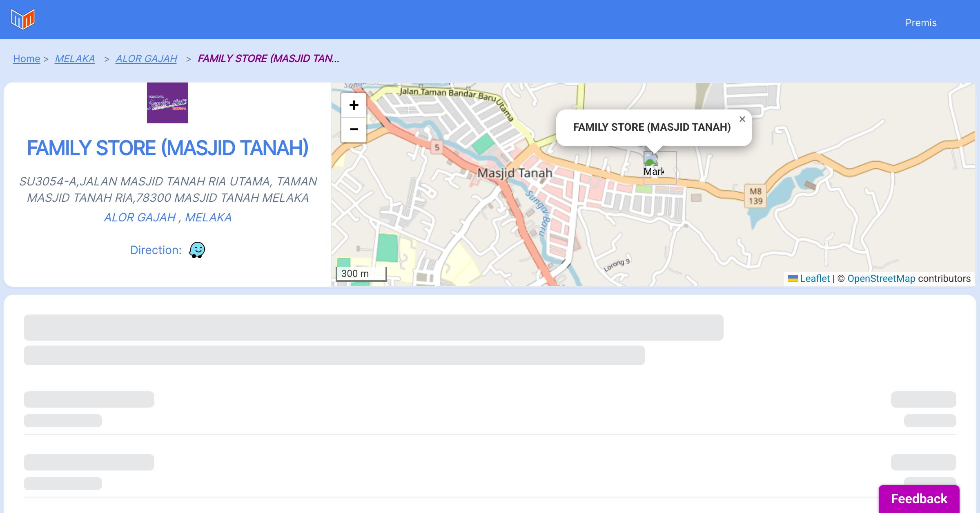
Task: Open MELAKA breadcrumb link
Action: 75,59
